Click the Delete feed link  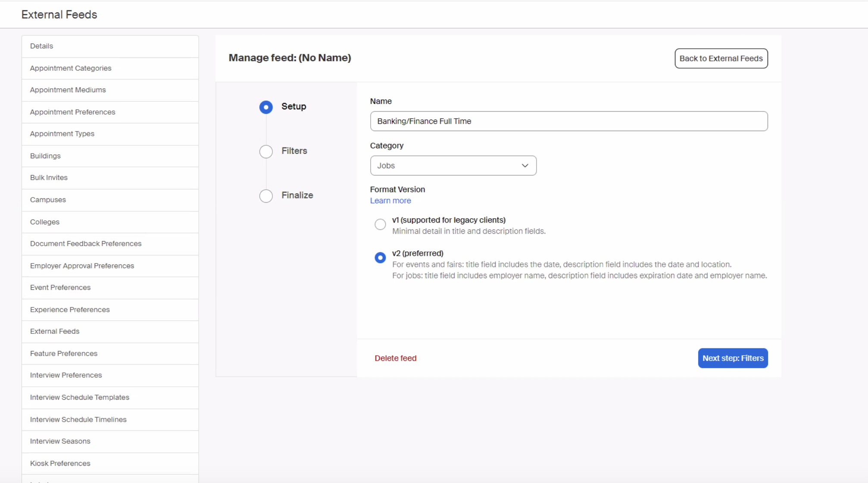tap(395, 358)
